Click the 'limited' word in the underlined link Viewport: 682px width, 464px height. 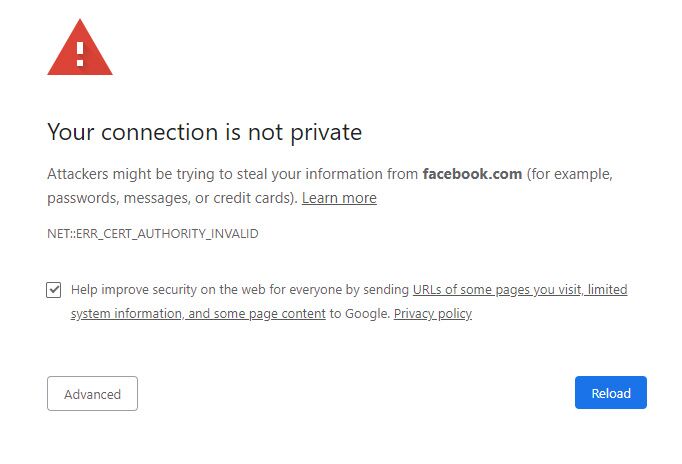(608, 290)
